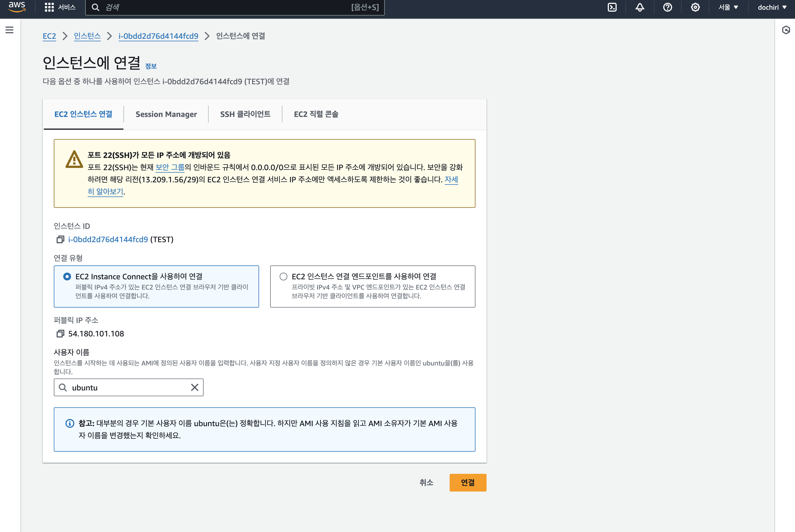Open the help question mark icon
This screenshot has height=532, width=795.
tap(667, 7)
